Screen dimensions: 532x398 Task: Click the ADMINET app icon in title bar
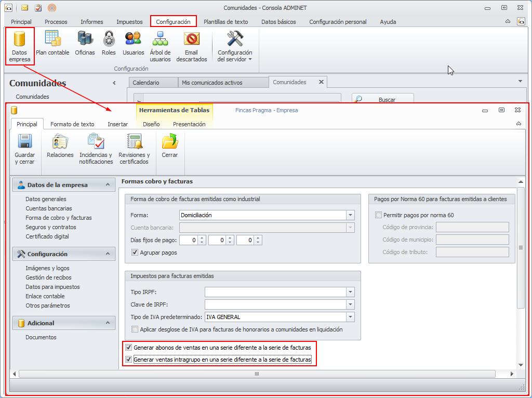[8, 7]
